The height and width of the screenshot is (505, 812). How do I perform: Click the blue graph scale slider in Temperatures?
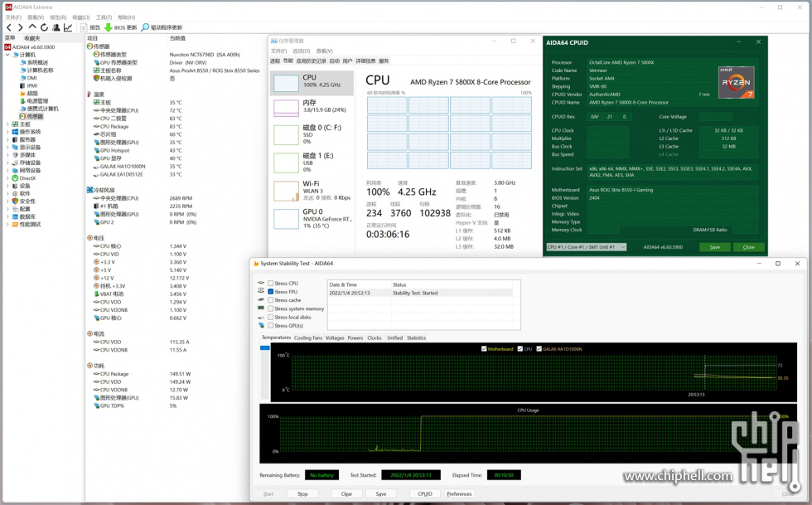pos(265,348)
